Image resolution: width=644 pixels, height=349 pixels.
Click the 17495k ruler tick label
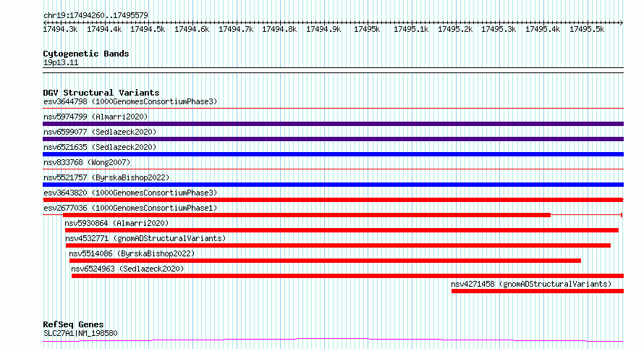367,29
